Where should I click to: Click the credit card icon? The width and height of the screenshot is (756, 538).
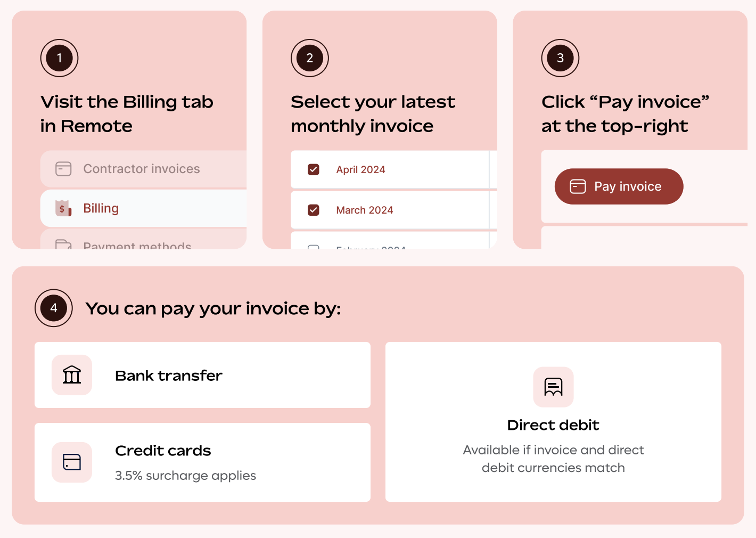point(72,462)
